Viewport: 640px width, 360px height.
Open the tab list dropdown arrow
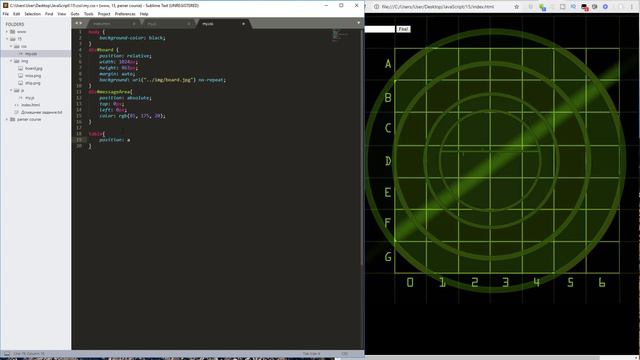point(359,23)
